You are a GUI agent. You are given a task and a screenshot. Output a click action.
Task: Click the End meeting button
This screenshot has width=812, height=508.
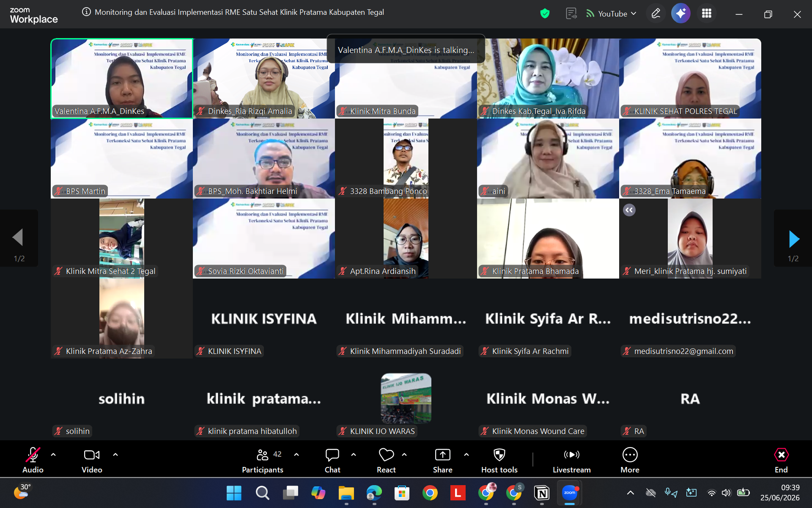click(x=781, y=460)
